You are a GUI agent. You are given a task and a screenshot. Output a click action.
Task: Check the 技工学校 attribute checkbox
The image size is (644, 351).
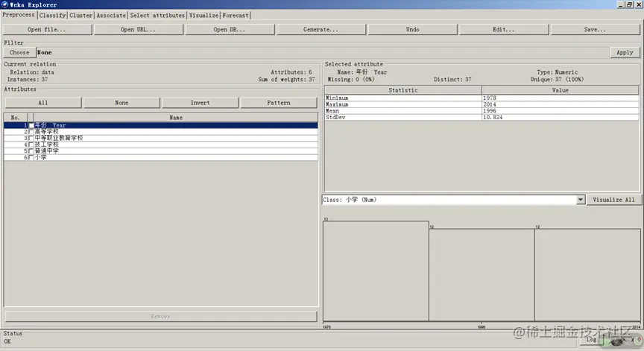pos(31,145)
